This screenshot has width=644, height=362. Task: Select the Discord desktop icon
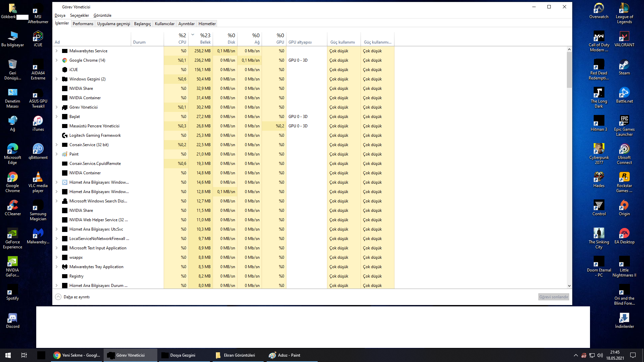click(x=12, y=320)
